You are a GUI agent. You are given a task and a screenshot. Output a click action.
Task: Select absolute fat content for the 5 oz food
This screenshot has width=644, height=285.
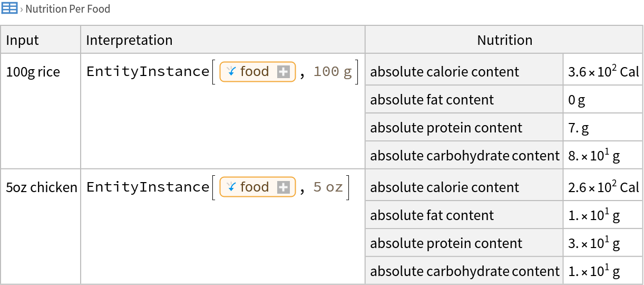pyautogui.click(x=432, y=215)
